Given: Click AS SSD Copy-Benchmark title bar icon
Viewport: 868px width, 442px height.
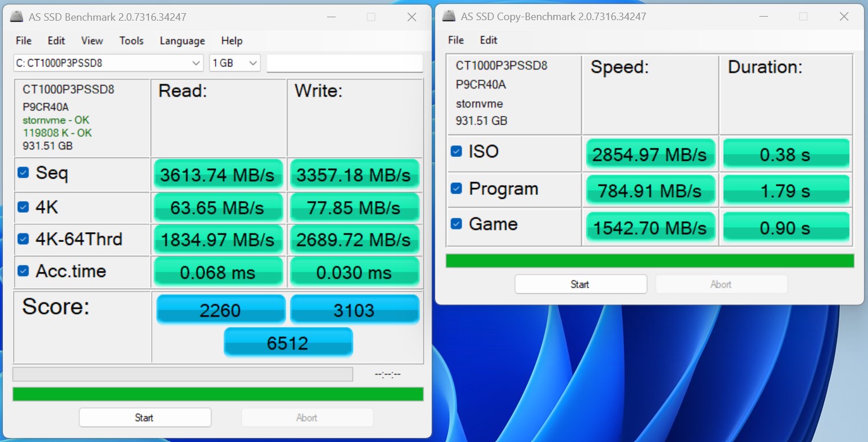Looking at the screenshot, I should click(x=449, y=16).
